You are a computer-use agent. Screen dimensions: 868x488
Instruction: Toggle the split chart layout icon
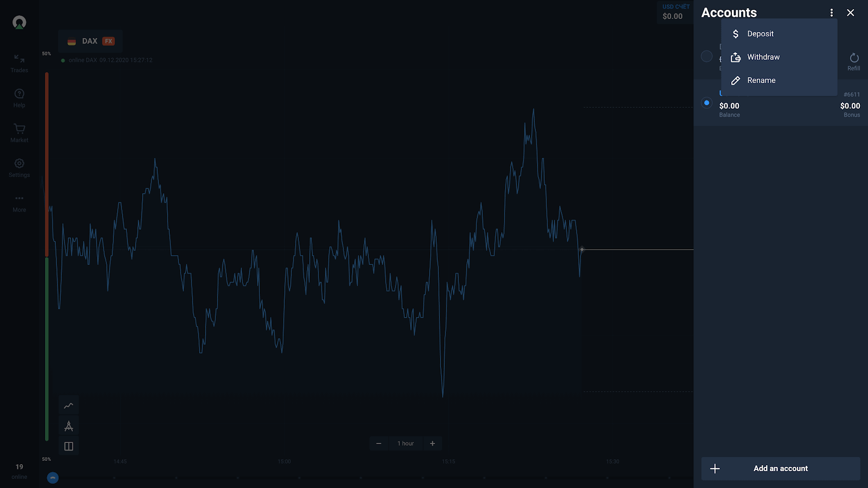[69, 446]
